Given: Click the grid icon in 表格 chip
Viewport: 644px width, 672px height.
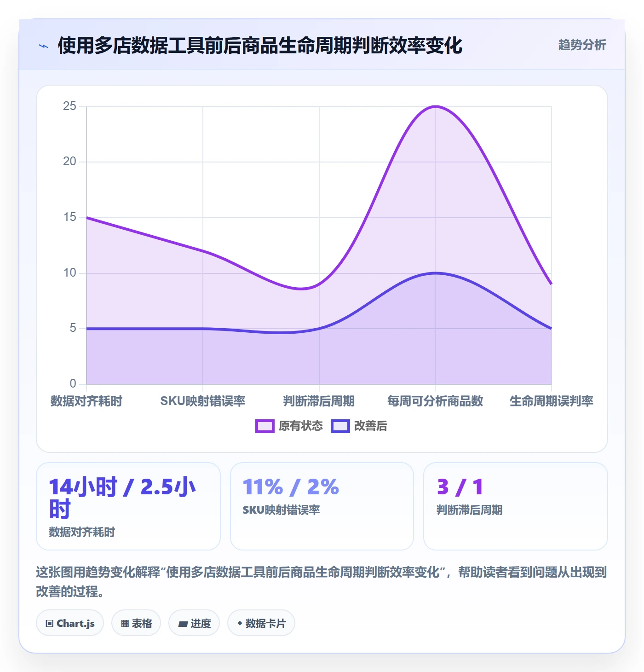Looking at the screenshot, I should point(125,624).
